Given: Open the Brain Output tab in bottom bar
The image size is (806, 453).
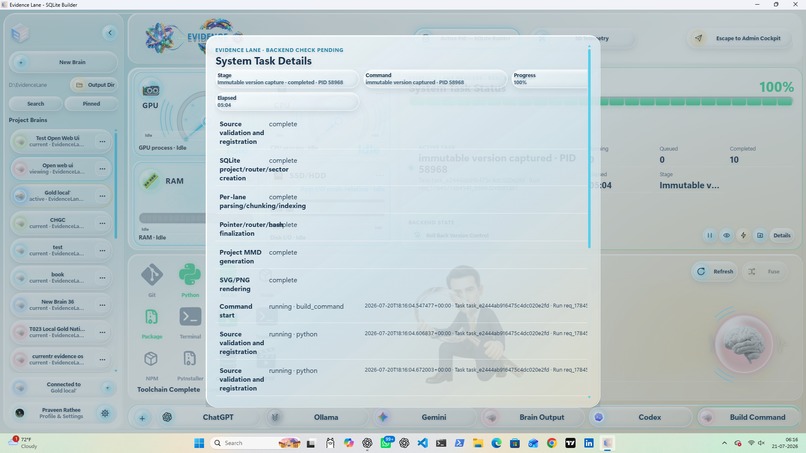Looking at the screenshot, I should [x=533, y=418].
